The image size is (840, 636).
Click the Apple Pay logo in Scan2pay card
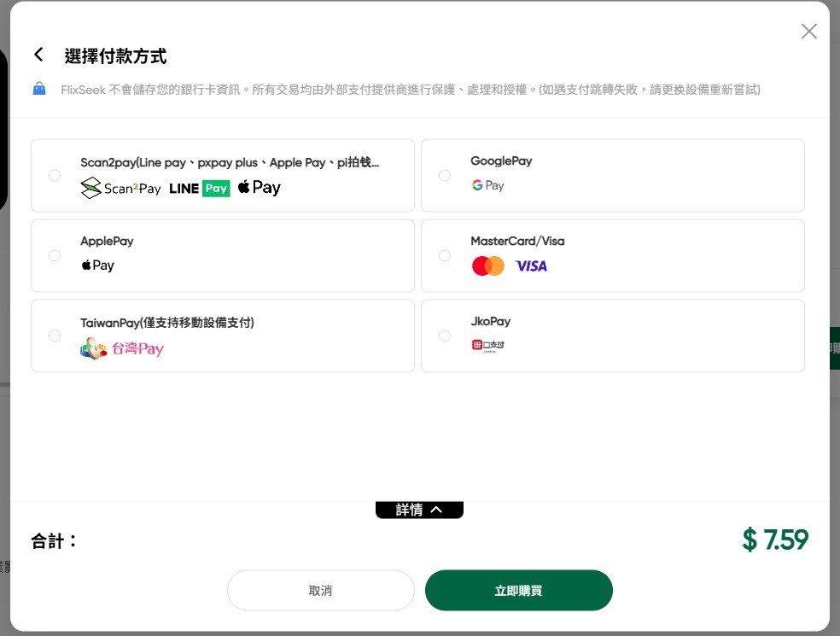(260, 188)
